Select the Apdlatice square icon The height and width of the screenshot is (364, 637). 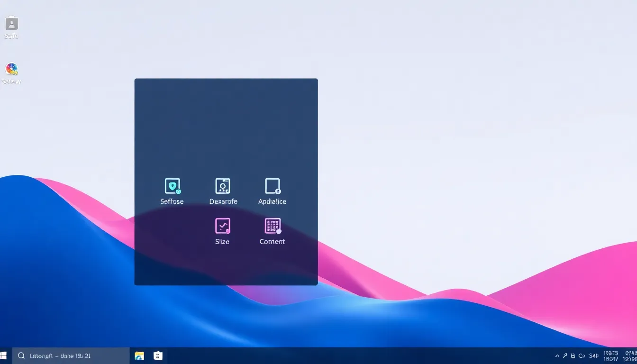[x=273, y=186]
